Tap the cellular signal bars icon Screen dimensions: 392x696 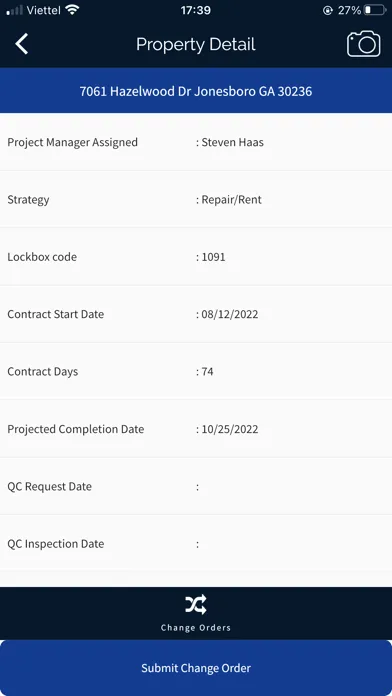[15, 10]
